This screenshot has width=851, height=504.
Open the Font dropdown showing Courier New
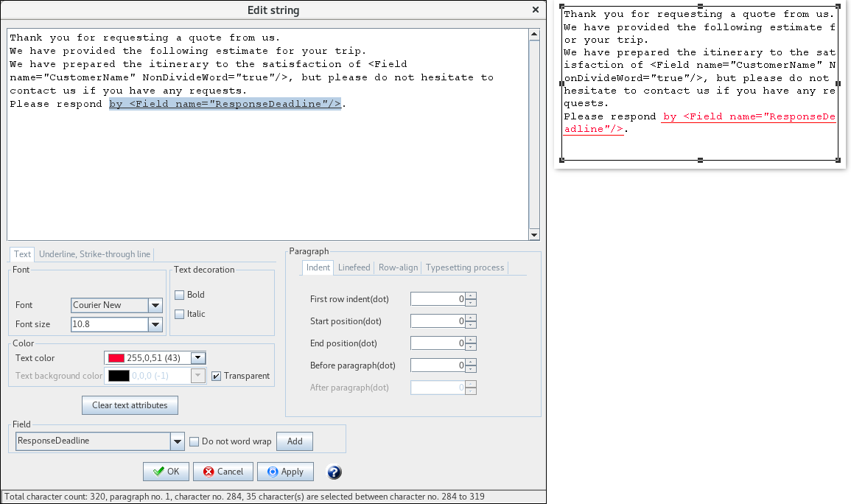(155, 305)
